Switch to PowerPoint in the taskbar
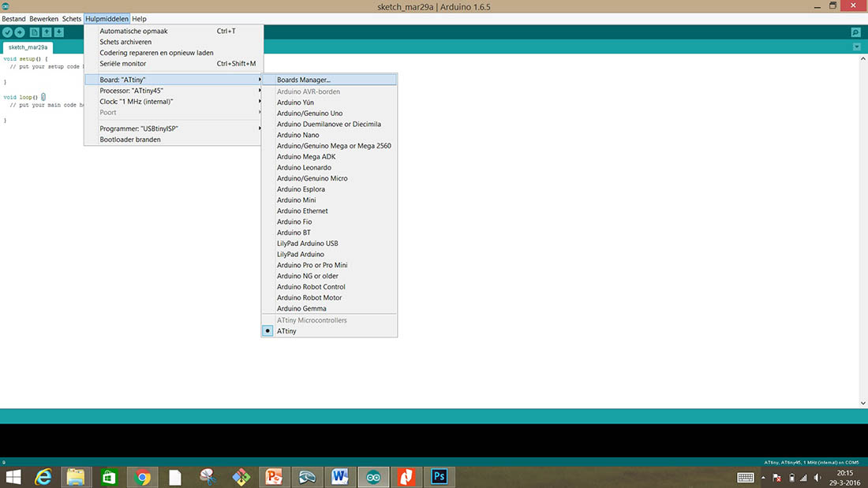This screenshot has width=868, height=488. [x=274, y=476]
